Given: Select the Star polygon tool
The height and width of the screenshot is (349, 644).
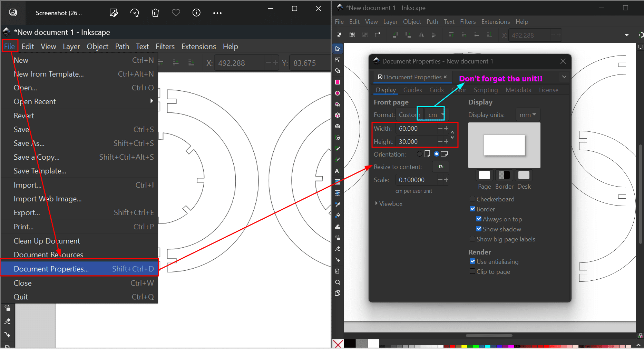Looking at the screenshot, I should [338, 104].
